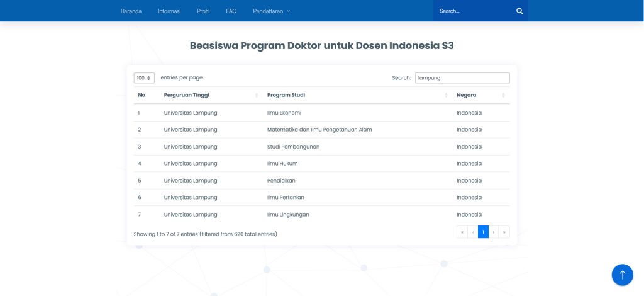Go to previous page of results

coord(473,232)
